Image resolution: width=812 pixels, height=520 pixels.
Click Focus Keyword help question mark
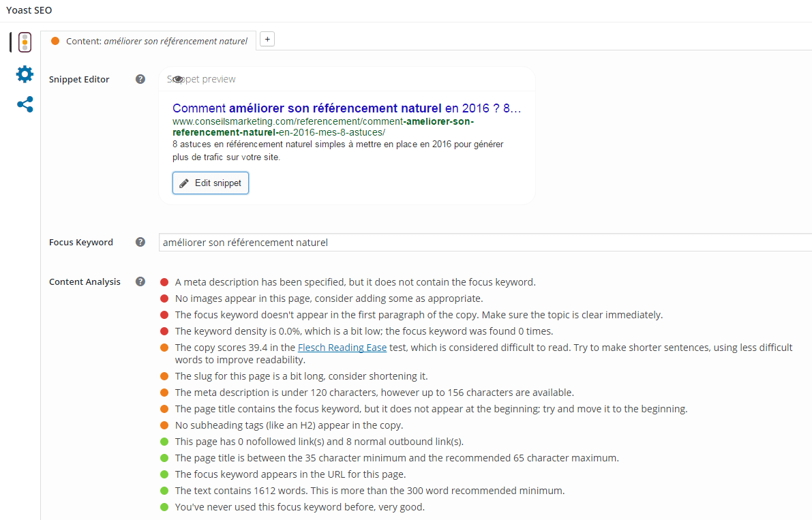[x=140, y=242]
